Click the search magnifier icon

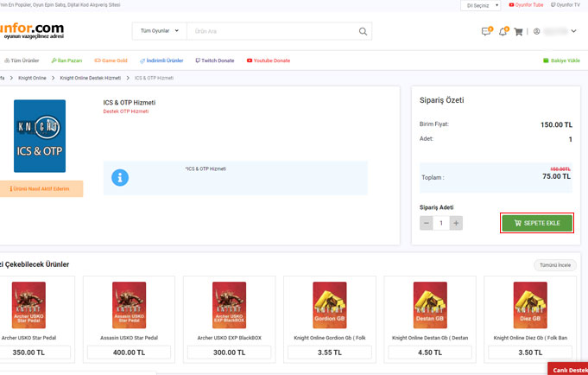coord(364,32)
